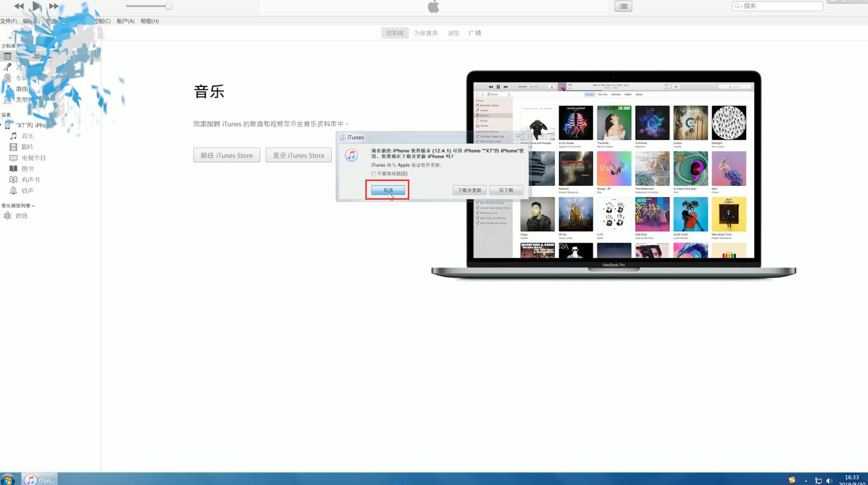Show hidden tray icons arrow
The width and height of the screenshot is (868, 485).
click(x=806, y=481)
